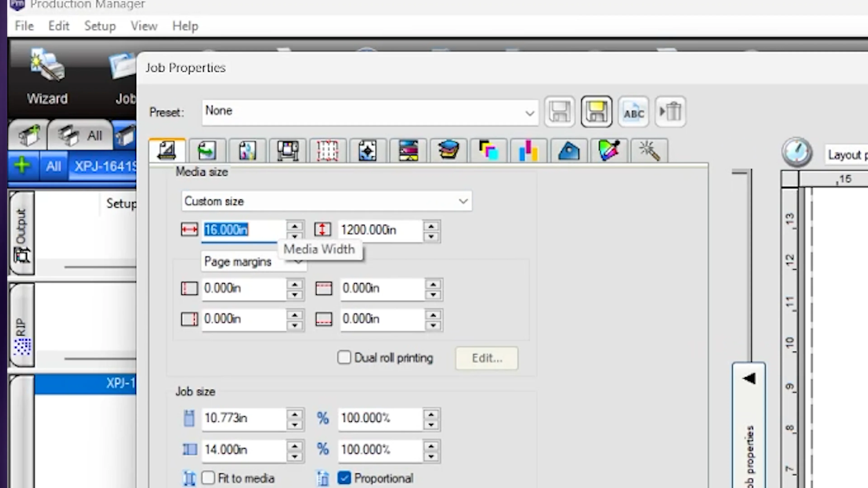Select the blue price tag tab icon

tap(569, 150)
